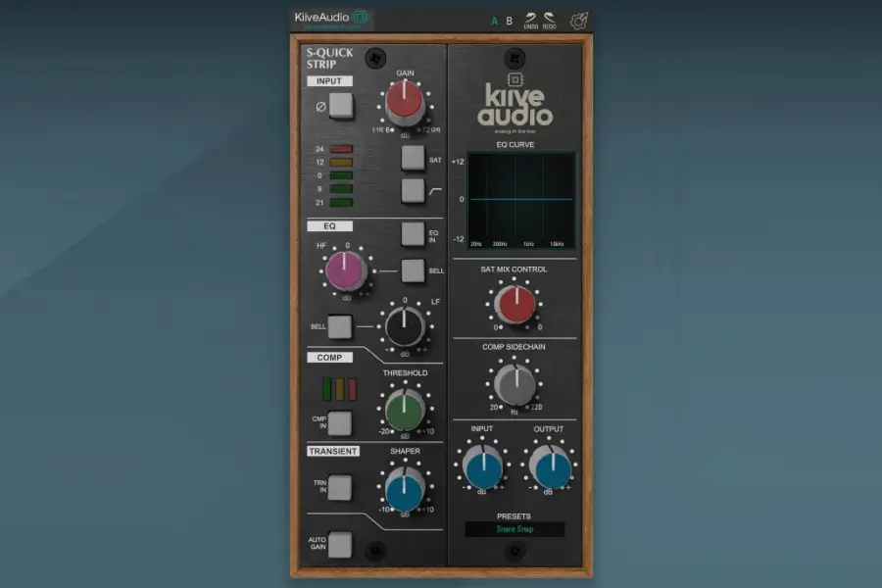The width and height of the screenshot is (882, 588).
Task: Click the TRANSIENT section label
Action: (x=333, y=451)
